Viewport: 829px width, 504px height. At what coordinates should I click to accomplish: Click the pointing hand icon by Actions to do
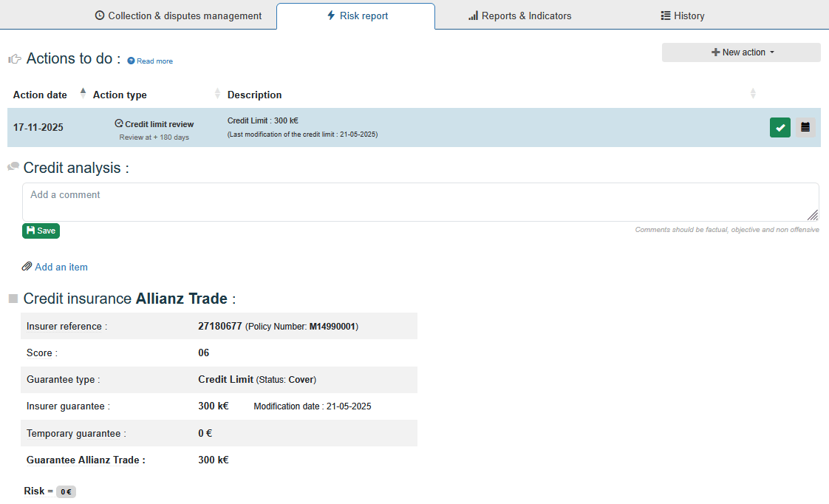[14, 59]
